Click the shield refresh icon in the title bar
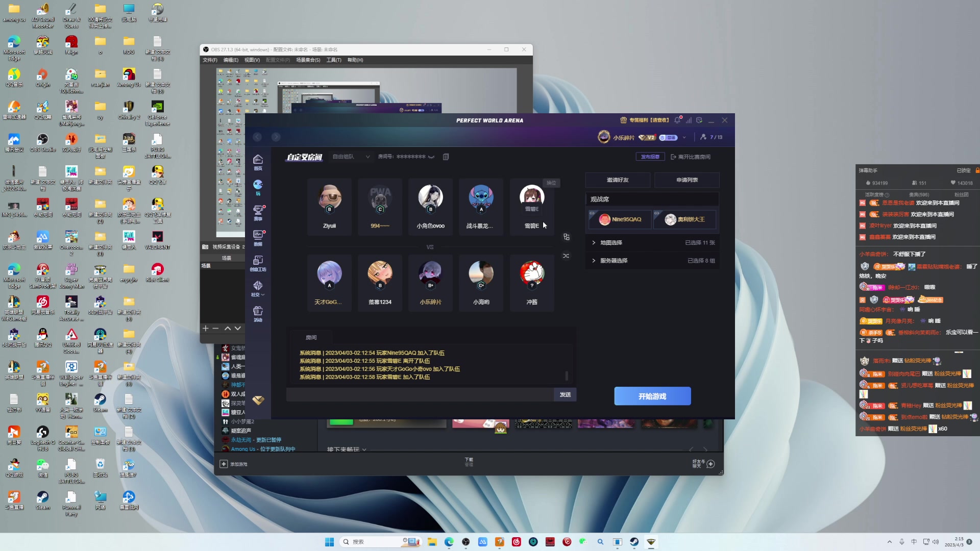 (x=699, y=120)
